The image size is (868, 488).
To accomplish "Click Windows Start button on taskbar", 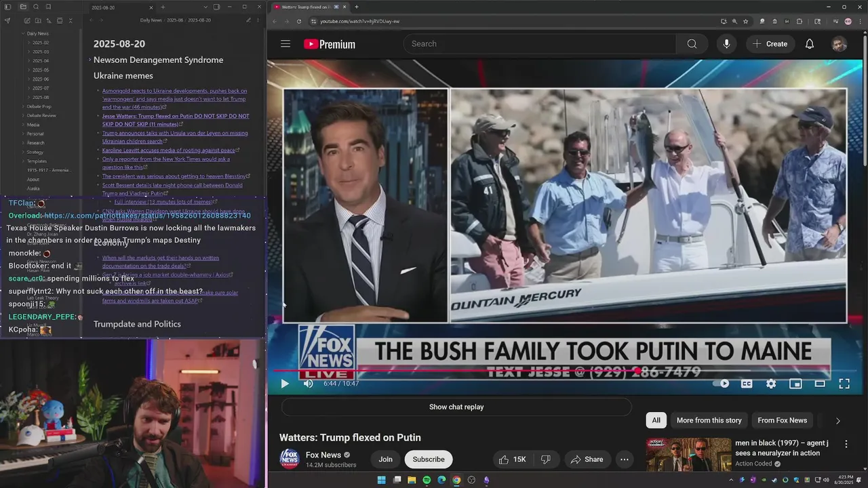I will click(381, 480).
